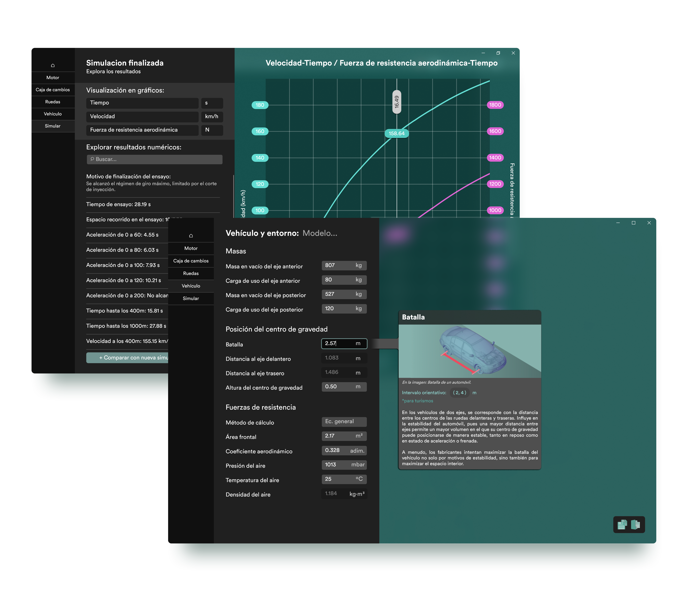Edit Altura del centro de gravedad value
Image resolution: width=687 pixels, height=616 pixels.
pyautogui.click(x=344, y=387)
